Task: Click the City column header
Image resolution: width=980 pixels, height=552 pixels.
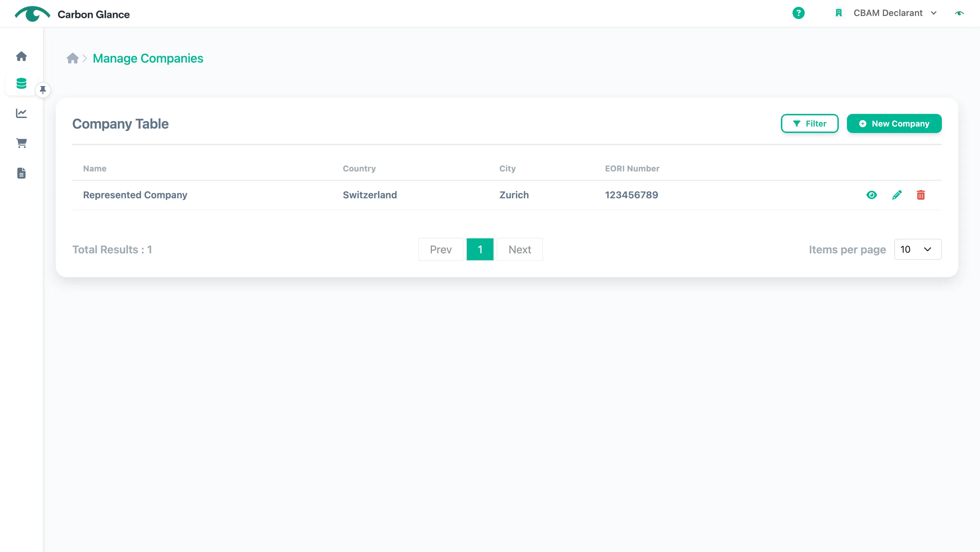Action: tap(507, 168)
